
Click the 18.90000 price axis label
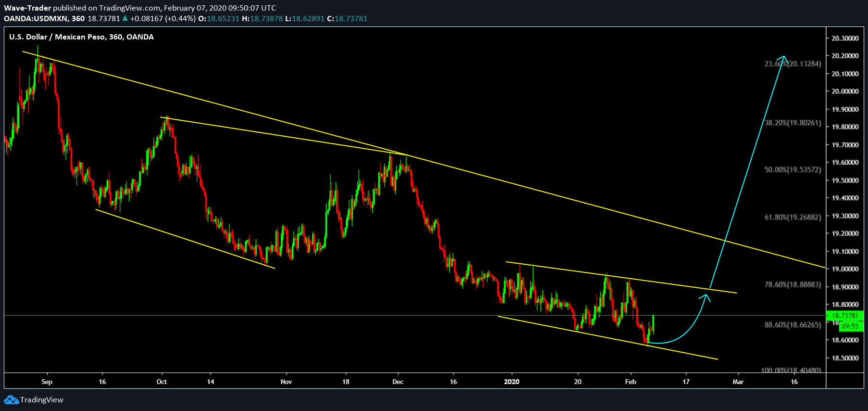point(845,287)
